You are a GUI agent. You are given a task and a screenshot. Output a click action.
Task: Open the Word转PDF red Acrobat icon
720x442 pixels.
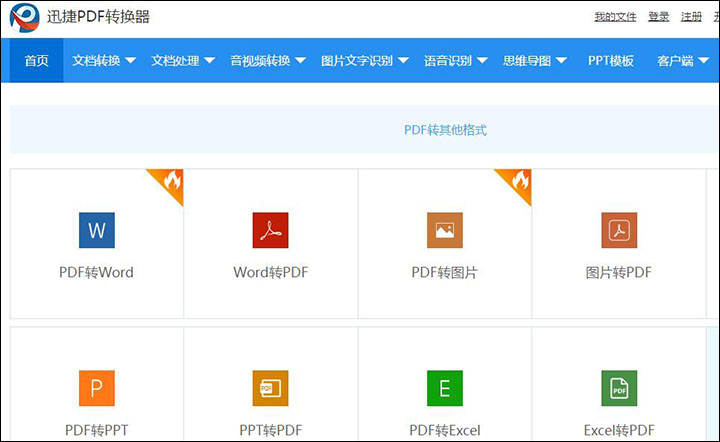tap(270, 230)
